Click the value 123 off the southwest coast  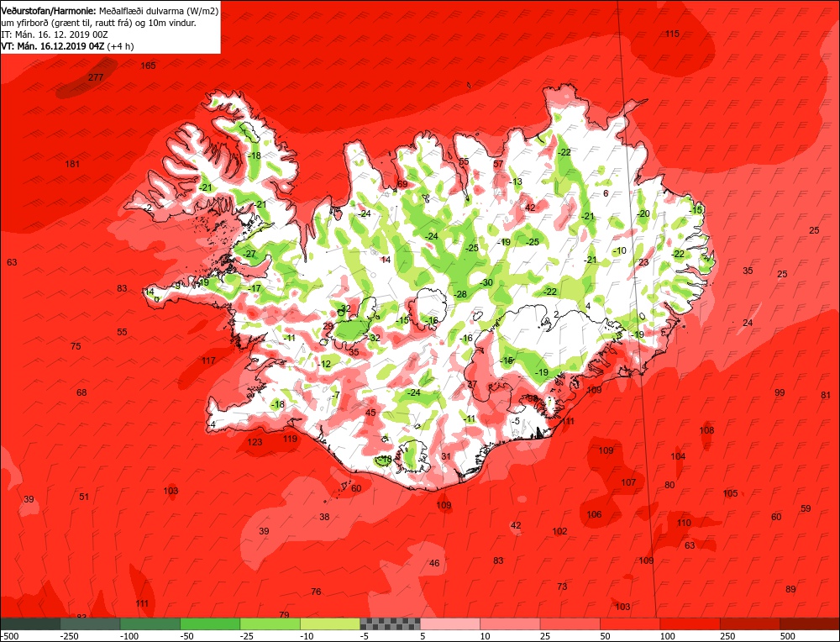(x=255, y=441)
